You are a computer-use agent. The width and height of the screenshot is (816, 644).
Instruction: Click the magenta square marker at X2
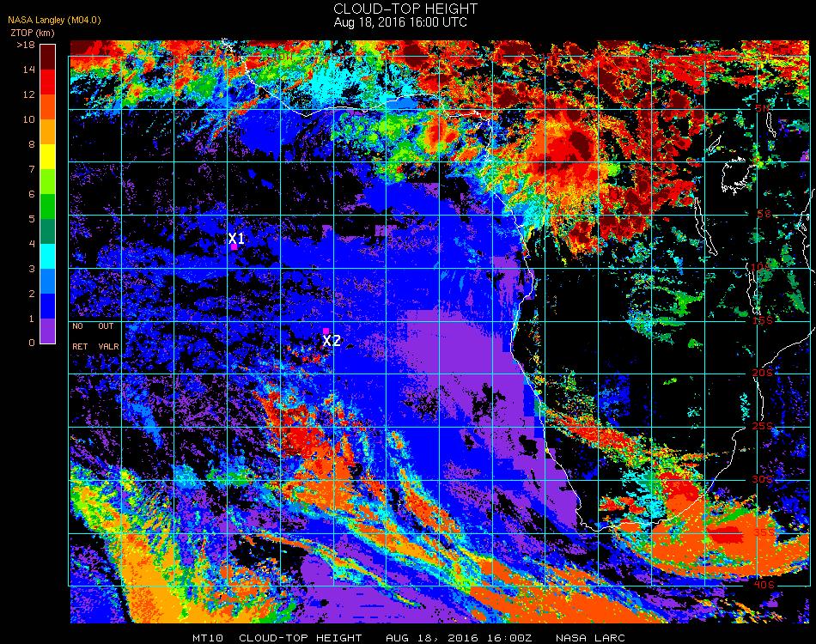(326, 331)
